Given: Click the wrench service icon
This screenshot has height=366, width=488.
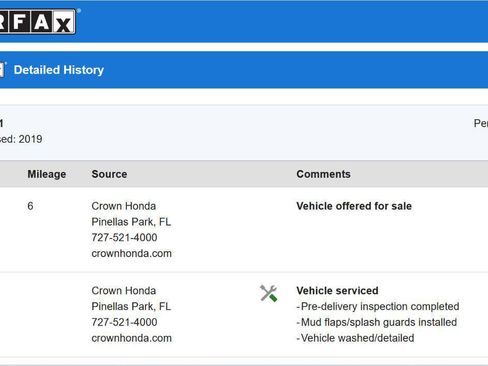Looking at the screenshot, I should pyautogui.click(x=269, y=294).
